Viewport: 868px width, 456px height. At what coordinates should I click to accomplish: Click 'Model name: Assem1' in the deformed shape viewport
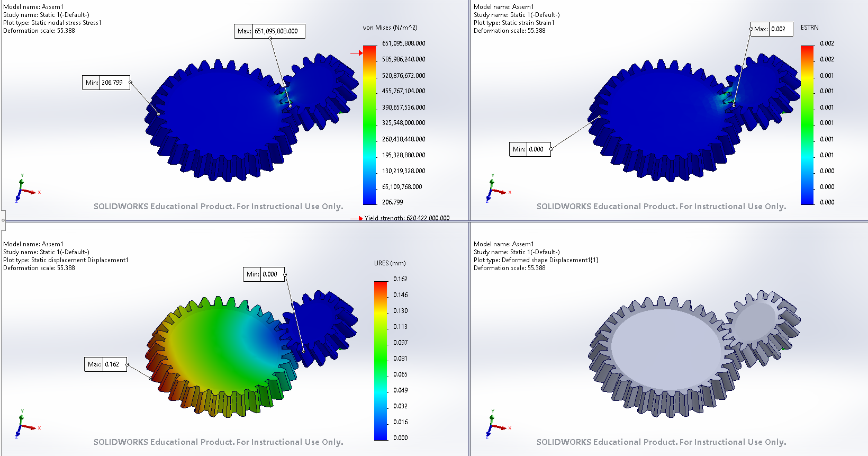504,244
